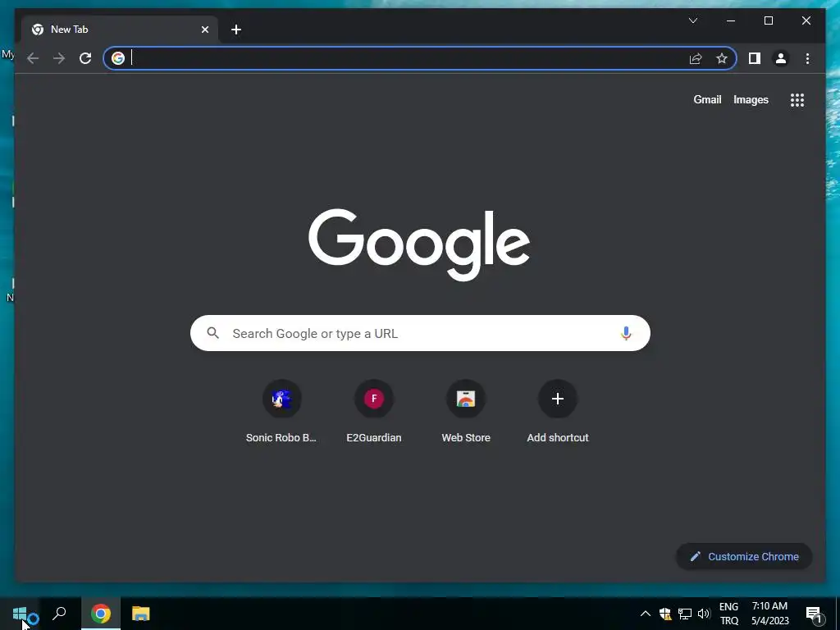
Task: Open the network tray icon
Action: point(685,614)
